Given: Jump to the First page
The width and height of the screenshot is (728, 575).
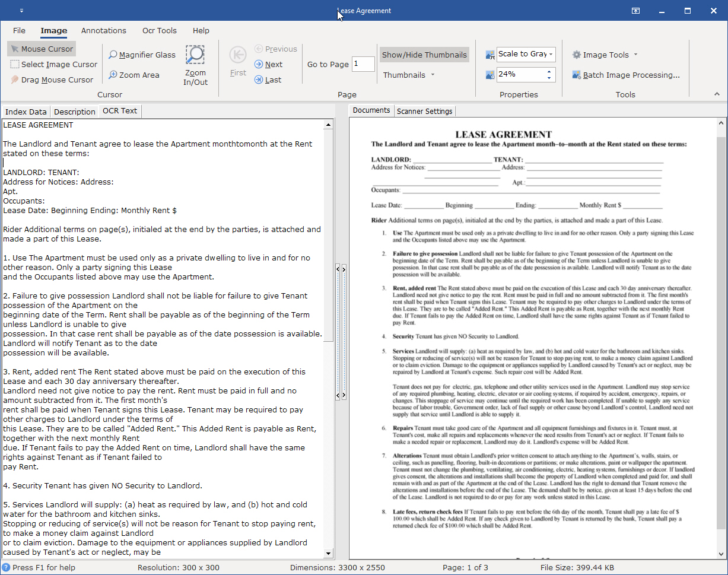Looking at the screenshot, I should [237, 62].
